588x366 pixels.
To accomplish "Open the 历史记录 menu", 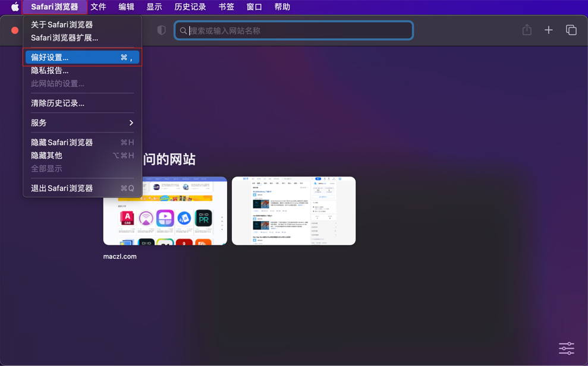I will [x=190, y=7].
